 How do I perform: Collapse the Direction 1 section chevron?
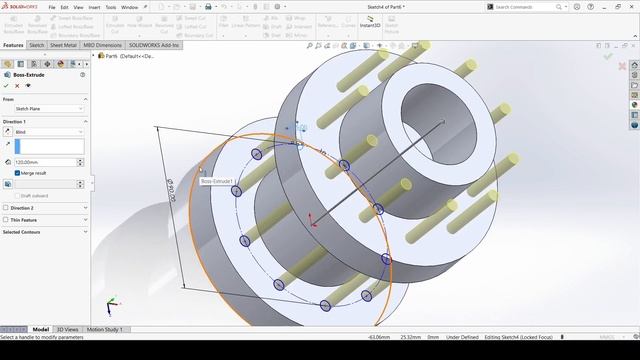[x=85, y=122]
